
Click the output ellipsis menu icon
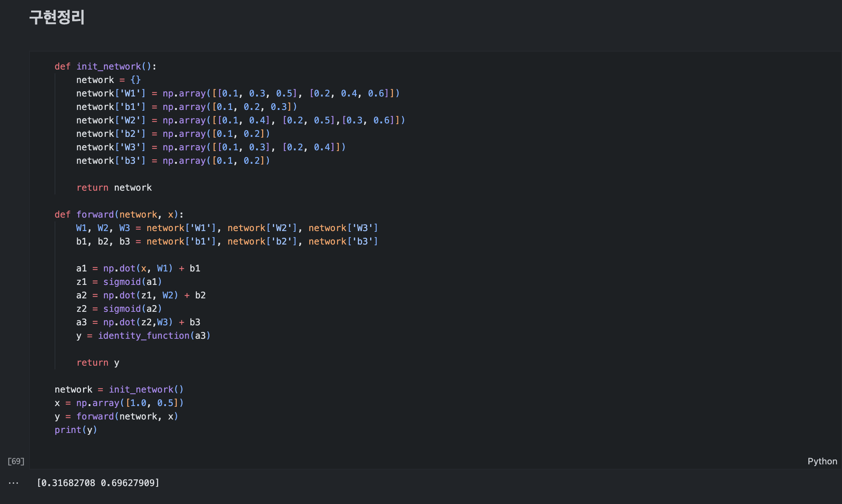13,483
